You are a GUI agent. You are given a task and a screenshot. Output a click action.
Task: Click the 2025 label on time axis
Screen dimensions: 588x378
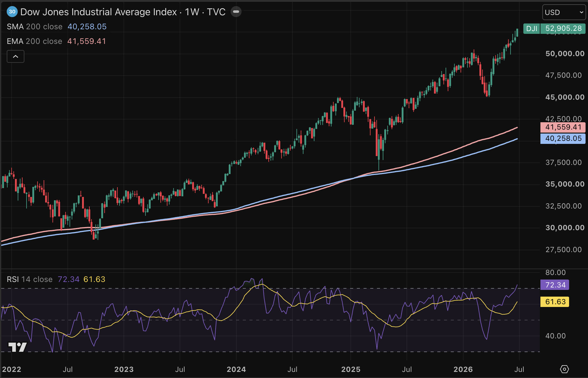tap(351, 369)
